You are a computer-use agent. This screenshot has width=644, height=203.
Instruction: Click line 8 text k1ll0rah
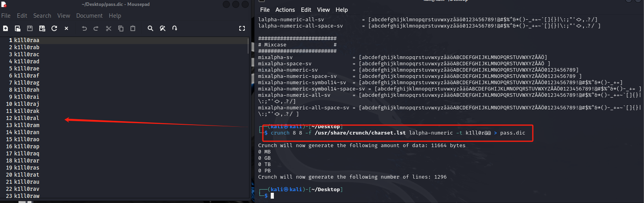27,90
